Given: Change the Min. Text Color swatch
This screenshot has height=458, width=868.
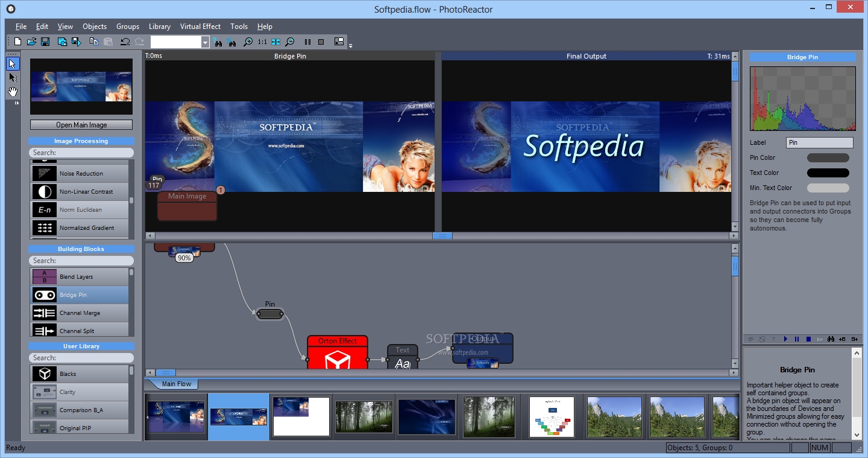Looking at the screenshot, I should [x=828, y=188].
